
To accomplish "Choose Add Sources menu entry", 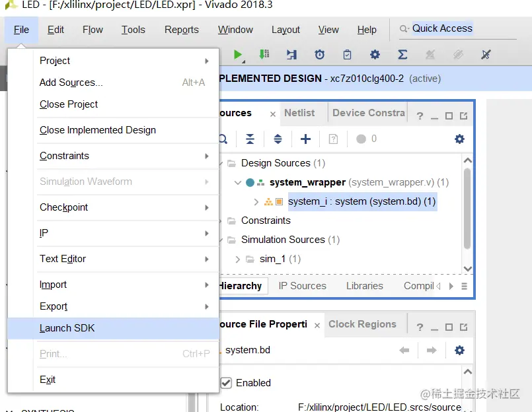I will (x=113, y=83).
